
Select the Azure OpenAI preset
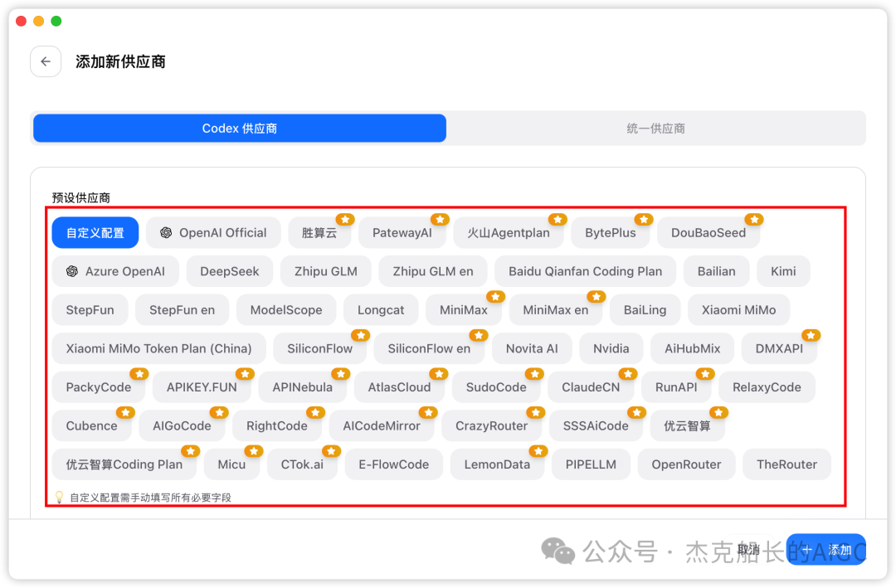click(x=115, y=271)
